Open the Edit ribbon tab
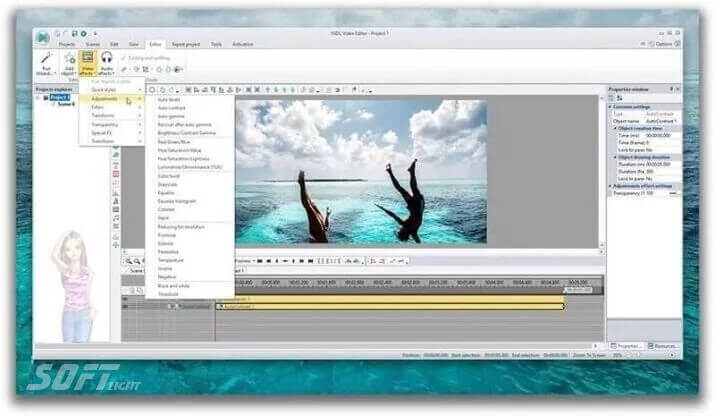Screen dimensions: 715x416 [x=114, y=44]
